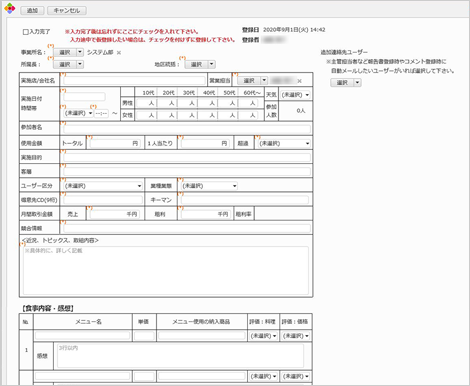This screenshot has height=386, width=470.
Task: Open the 時間帯 (未選択) dropdown
Action: tap(78, 113)
